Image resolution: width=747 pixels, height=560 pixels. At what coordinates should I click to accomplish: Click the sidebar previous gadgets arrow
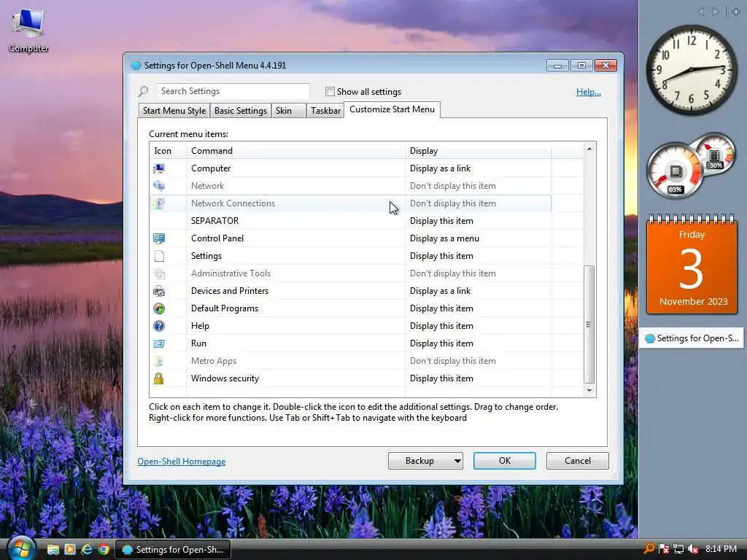701,12
